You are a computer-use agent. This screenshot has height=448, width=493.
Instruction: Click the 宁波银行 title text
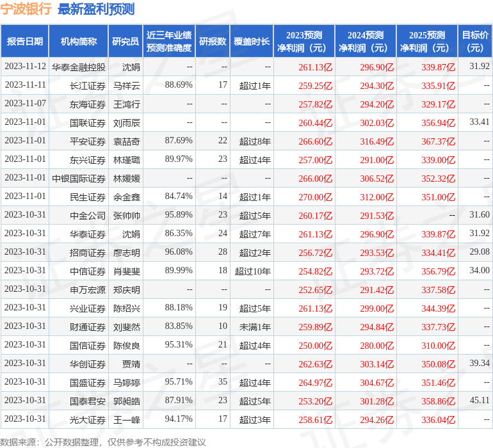point(26,9)
